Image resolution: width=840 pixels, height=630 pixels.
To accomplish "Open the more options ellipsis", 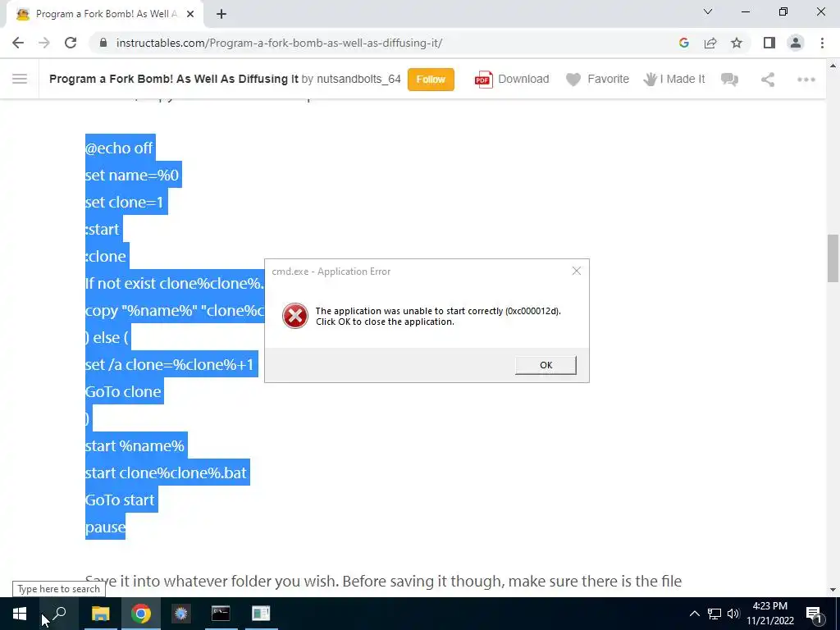I will (x=806, y=80).
